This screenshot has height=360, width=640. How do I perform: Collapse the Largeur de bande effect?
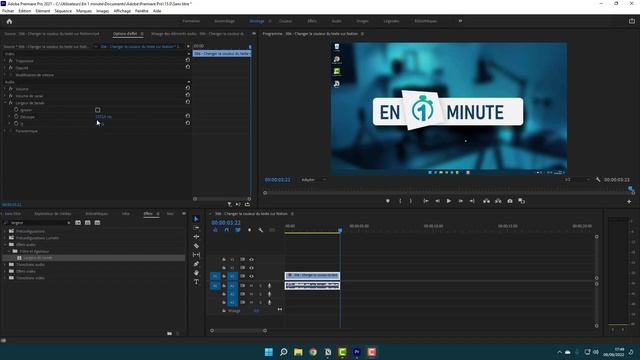(5, 103)
